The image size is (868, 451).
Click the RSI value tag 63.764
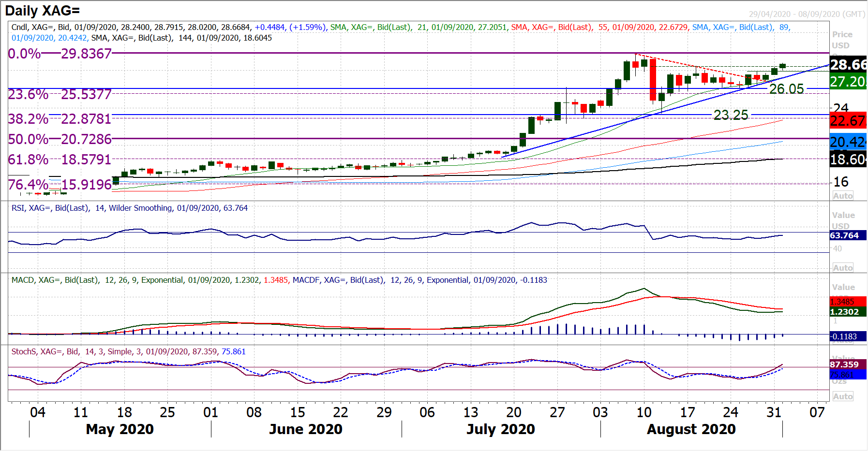[845, 235]
